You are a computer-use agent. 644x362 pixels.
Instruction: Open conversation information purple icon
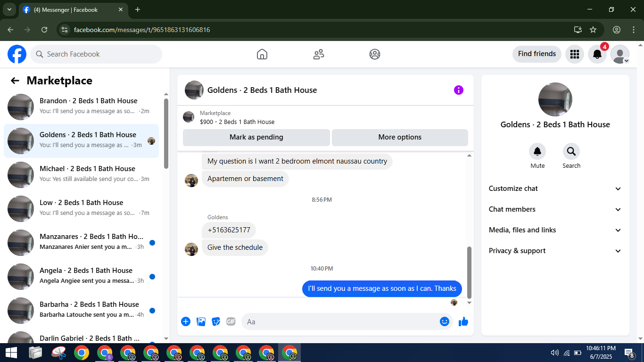coord(459,90)
